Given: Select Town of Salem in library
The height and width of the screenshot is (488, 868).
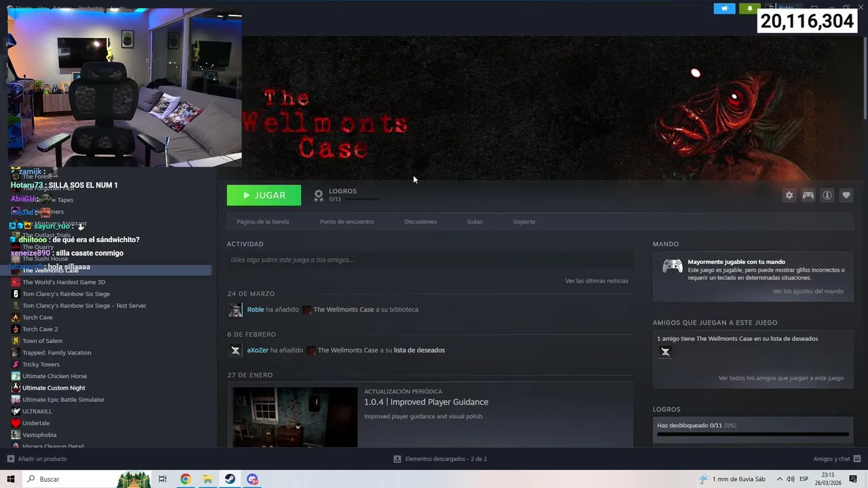Looking at the screenshot, I should click(x=42, y=341).
